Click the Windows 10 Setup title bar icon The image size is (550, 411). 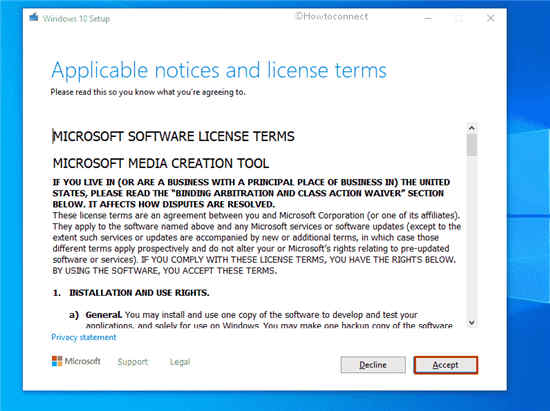click(34, 17)
